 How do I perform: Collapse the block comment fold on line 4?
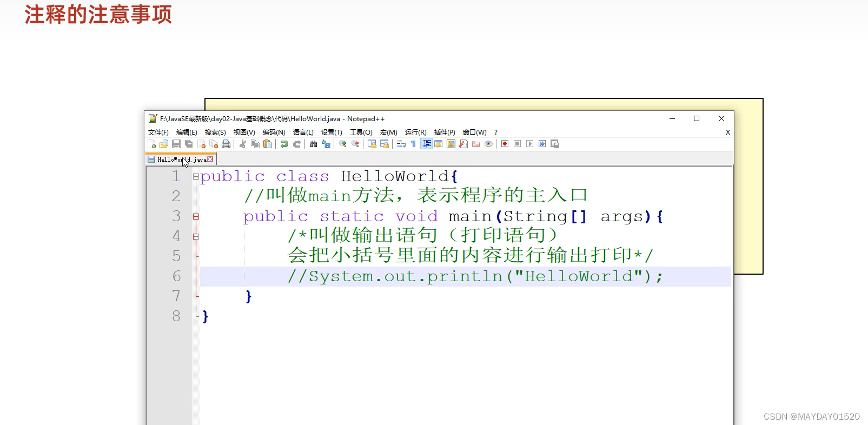(x=196, y=236)
